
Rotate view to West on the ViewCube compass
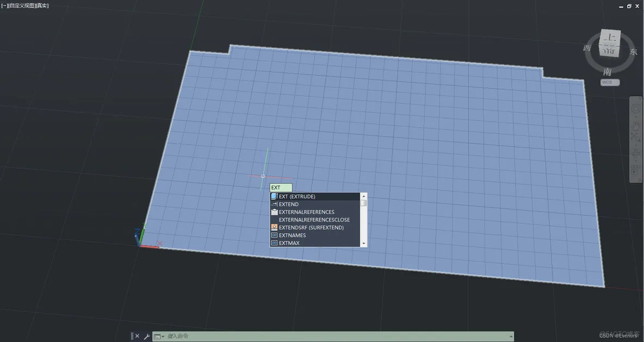pos(587,48)
